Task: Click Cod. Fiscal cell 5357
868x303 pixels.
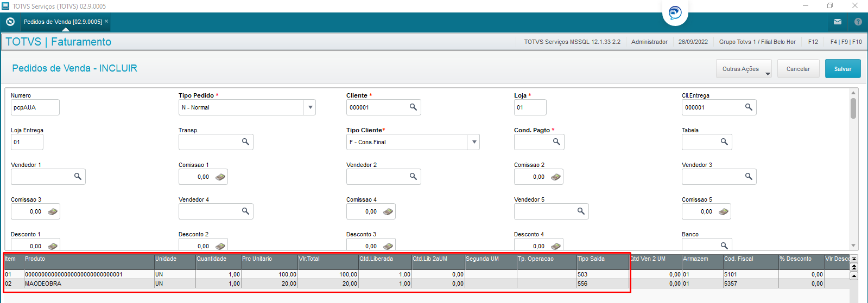Action: point(751,283)
